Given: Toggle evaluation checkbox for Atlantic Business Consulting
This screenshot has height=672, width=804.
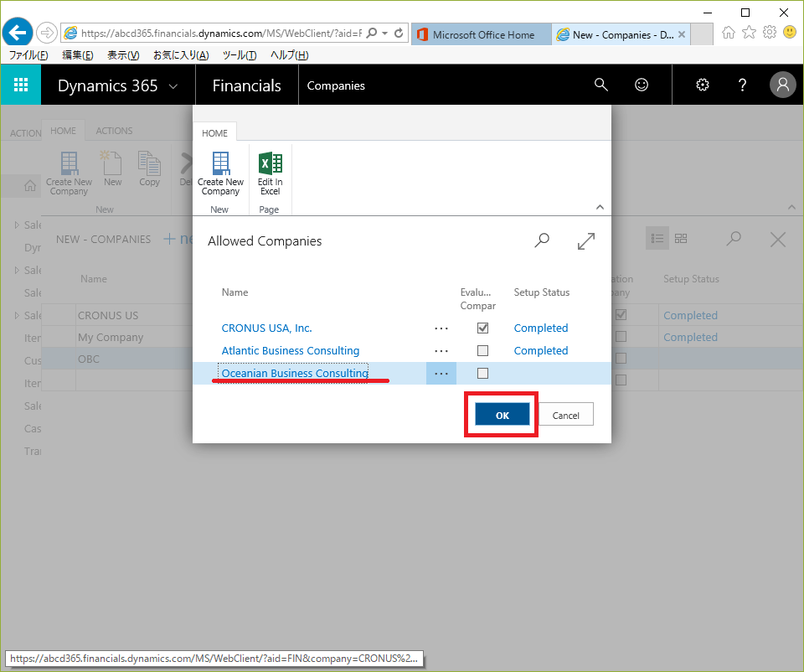Looking at the screenshot, I should point(482,351).
